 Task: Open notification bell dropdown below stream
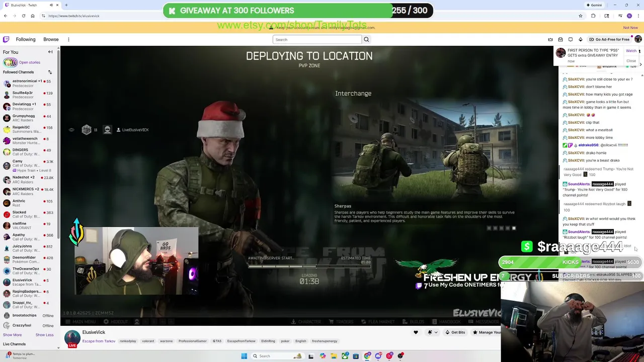click(432, 332)
